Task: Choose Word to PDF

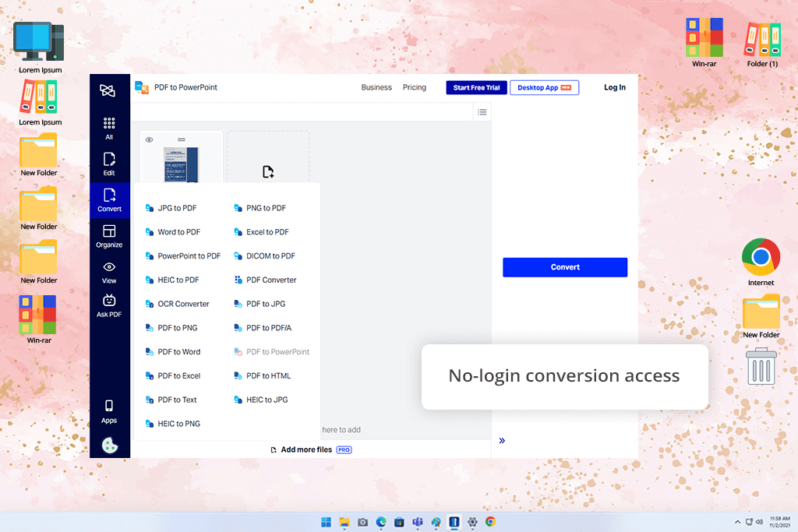Action: [173, 232]
